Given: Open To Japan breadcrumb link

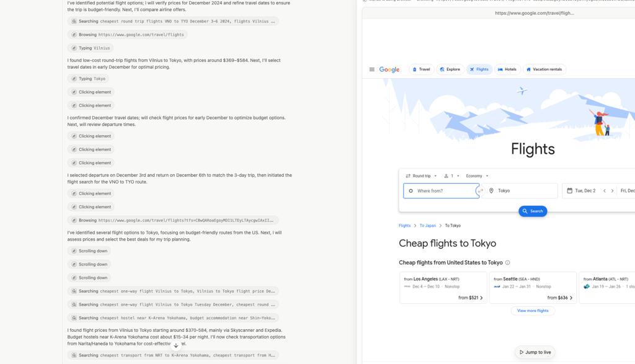Looking at the screenshot, I should pos(428,226).
